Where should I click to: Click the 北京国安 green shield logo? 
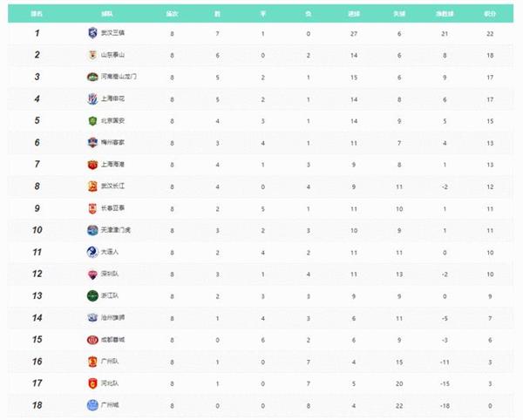[x=92, y=120]
